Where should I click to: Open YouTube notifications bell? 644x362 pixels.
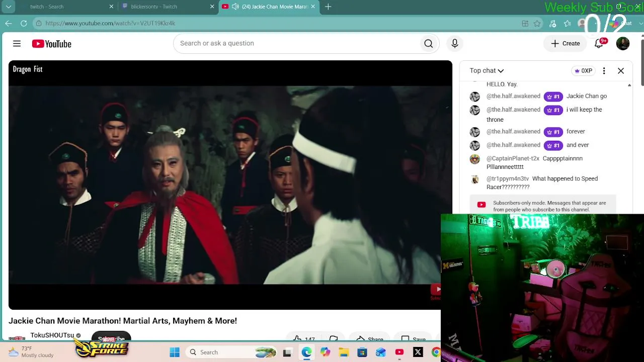(x=599, y=44)
